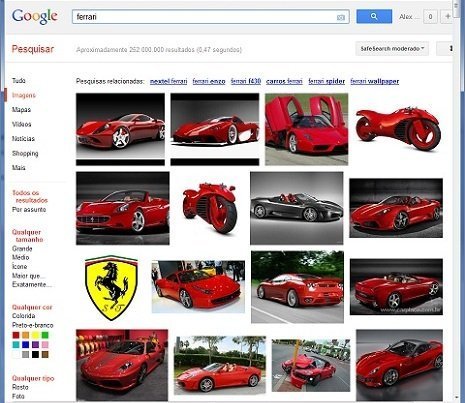The width and height of the screenshot is (465, 403).
Task: Pick the red color swatch
Action: click(x=16, y=335)
